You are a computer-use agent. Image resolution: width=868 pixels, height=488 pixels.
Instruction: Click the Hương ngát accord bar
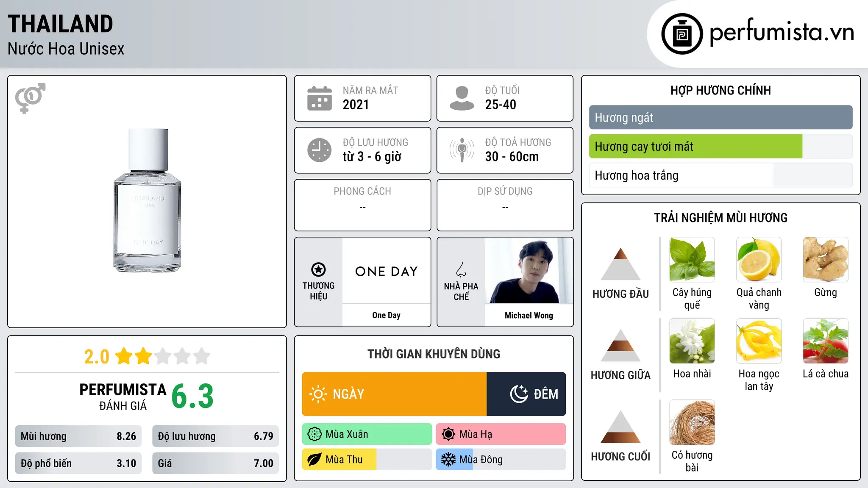pyautogui.click(x=721, y=117)
